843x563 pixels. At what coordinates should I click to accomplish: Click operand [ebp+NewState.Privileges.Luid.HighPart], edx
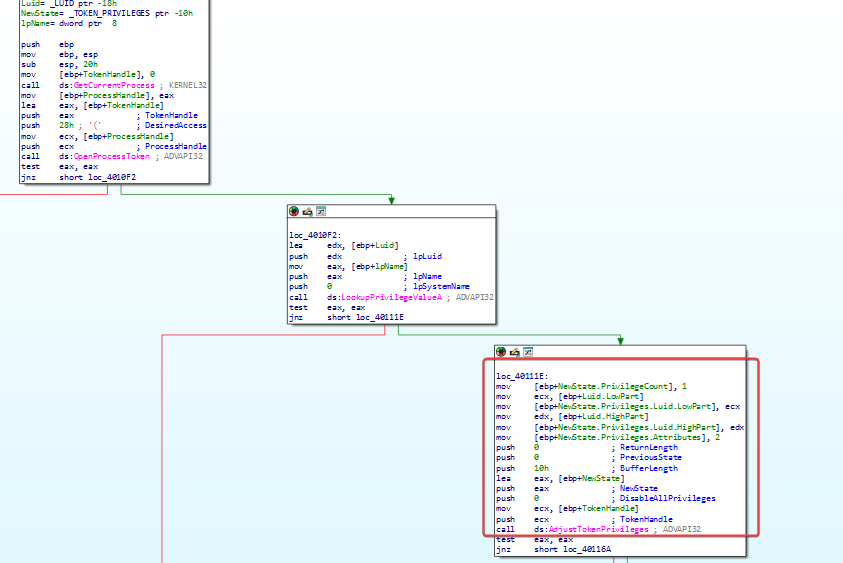tap(639, 427)
